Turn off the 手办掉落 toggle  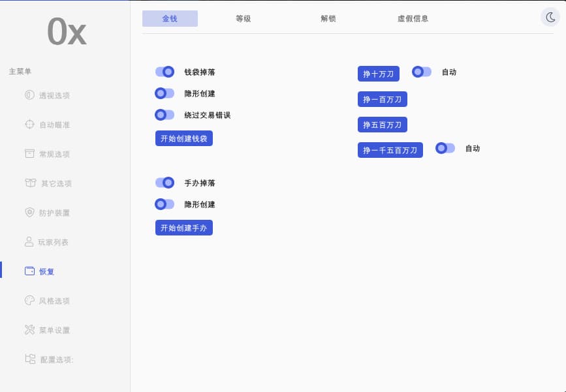(x=165, y=183)
